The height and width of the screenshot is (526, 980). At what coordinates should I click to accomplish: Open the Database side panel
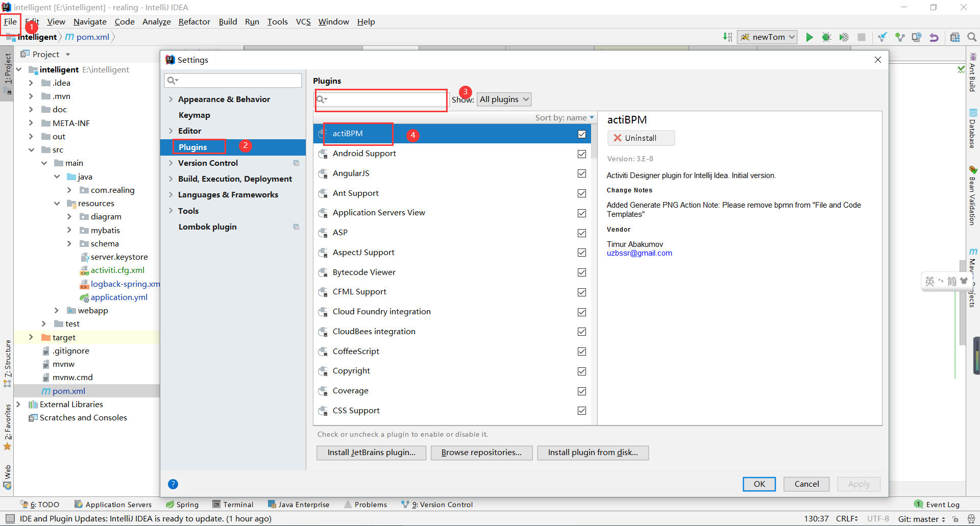pyautogui.click(x=973, y=129)
